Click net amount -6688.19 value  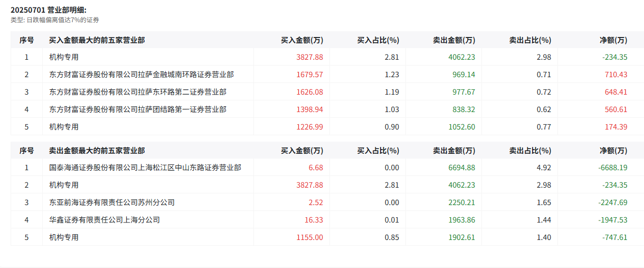click(x=613, y=168)
